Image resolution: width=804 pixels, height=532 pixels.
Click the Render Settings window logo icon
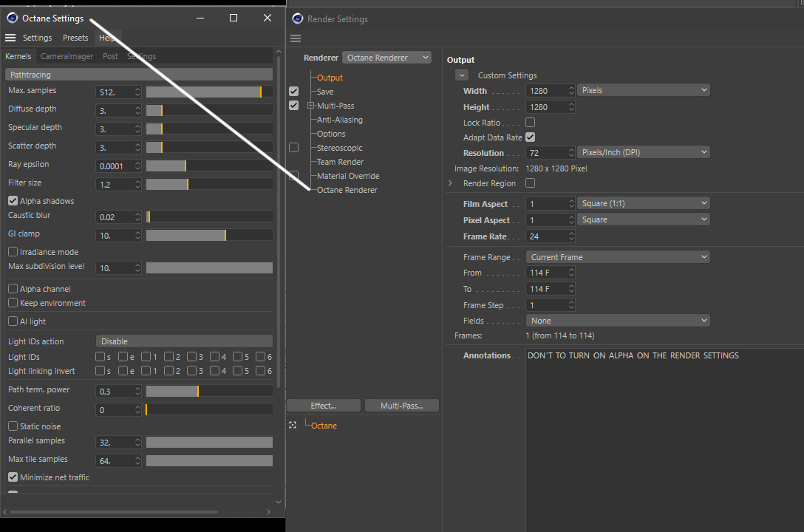(x=297, y=19)
